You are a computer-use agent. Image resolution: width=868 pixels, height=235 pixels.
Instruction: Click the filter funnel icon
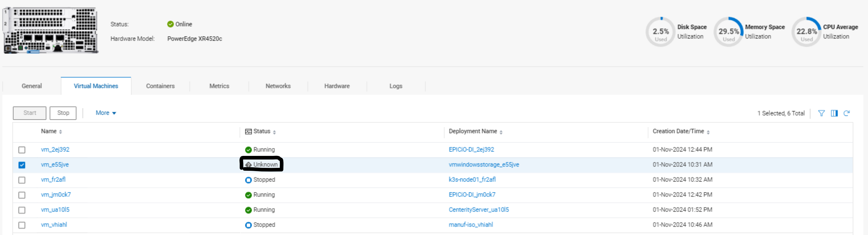[821, 113]
